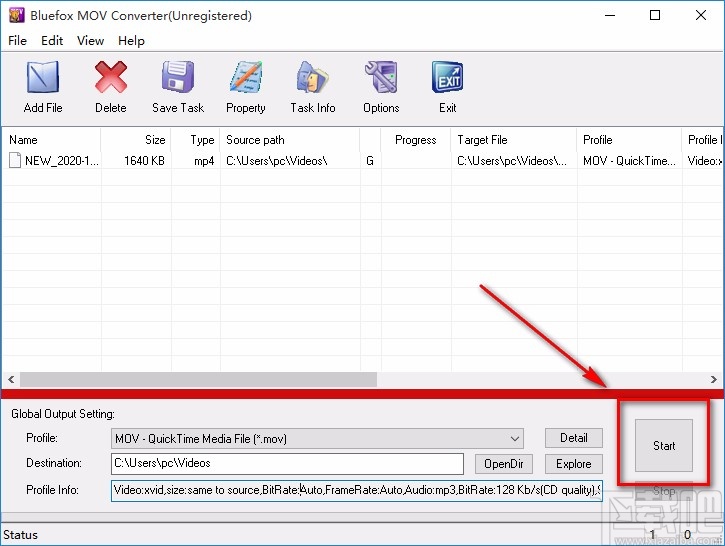Click the Target File column header

(514, 140)
